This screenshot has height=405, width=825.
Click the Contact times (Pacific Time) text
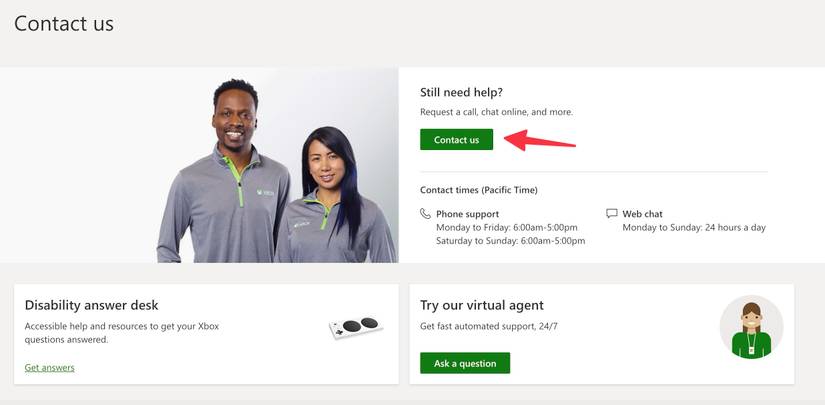[x=479, y=190]
